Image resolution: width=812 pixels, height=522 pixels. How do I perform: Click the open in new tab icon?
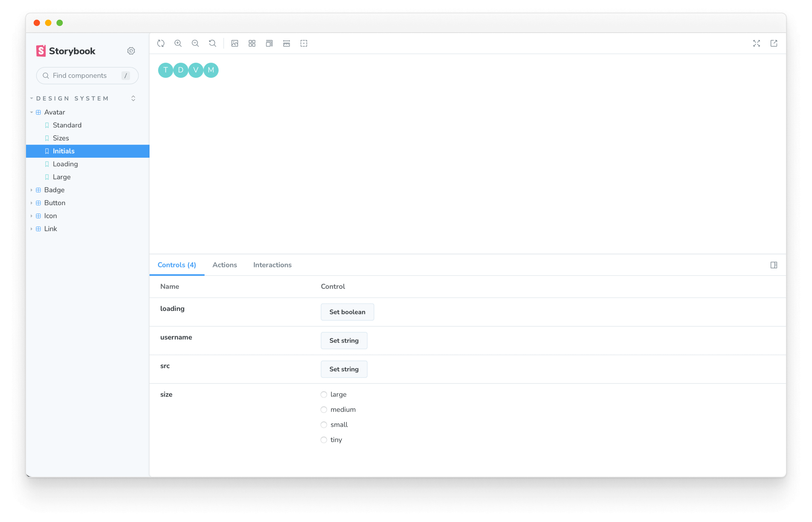pos(774,43)
